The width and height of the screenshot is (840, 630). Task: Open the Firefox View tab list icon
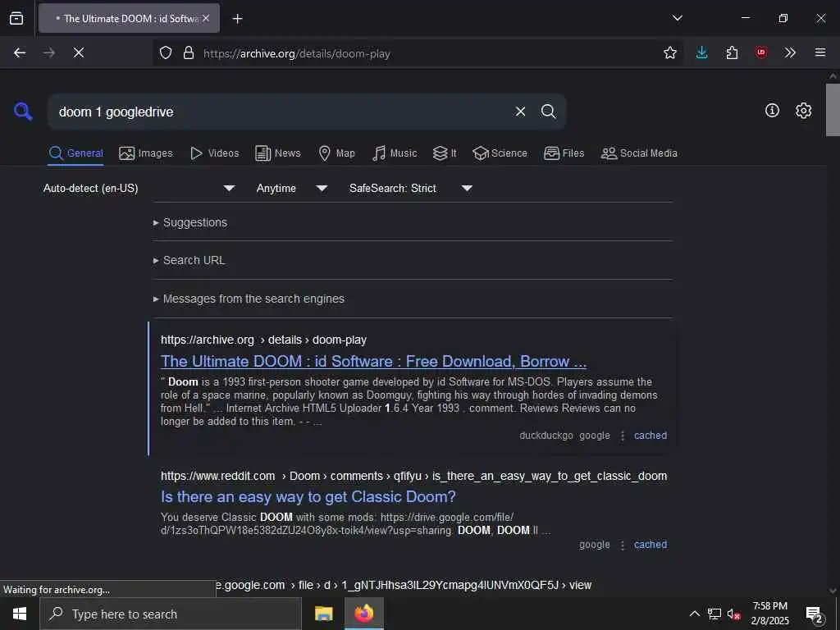[16, 18]
